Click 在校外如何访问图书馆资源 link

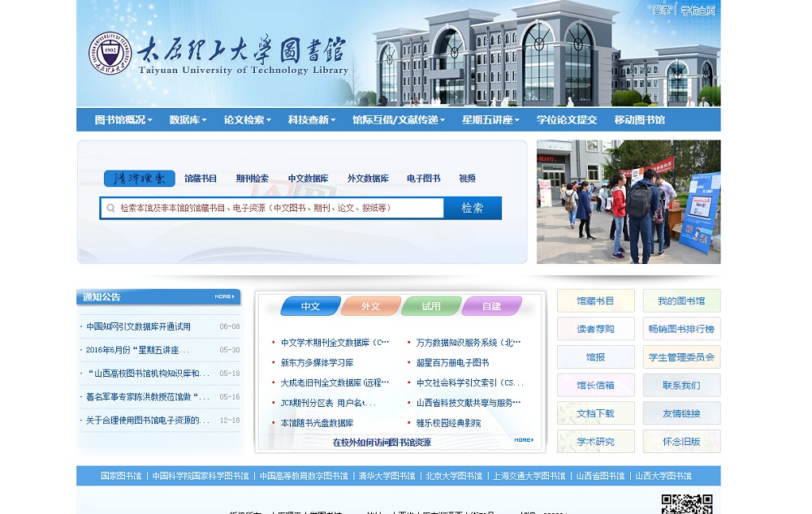(x=382, y=443)
